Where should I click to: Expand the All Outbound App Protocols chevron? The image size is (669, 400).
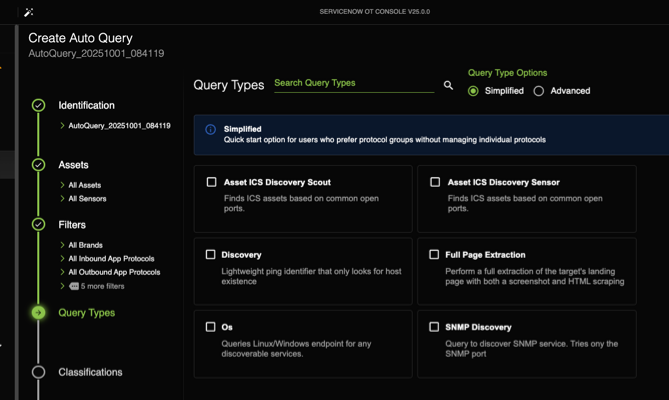(x=62, y=272)
